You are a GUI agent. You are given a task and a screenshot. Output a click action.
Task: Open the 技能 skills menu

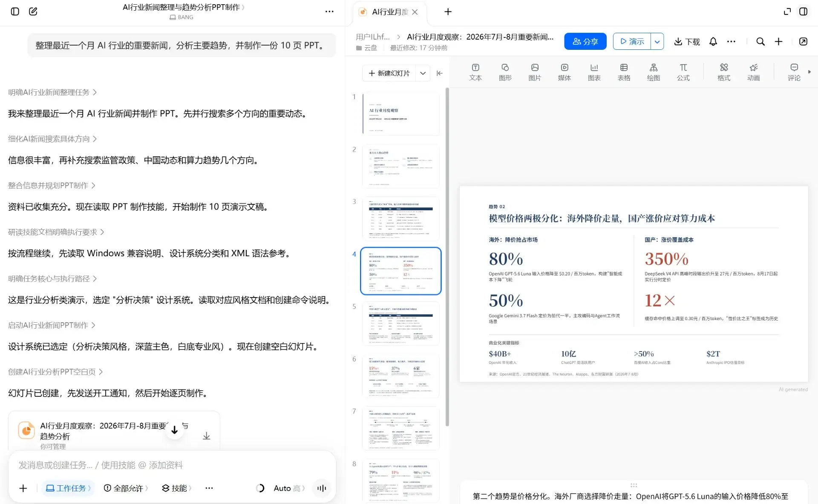pyautogui.click(x=176, y=488)
